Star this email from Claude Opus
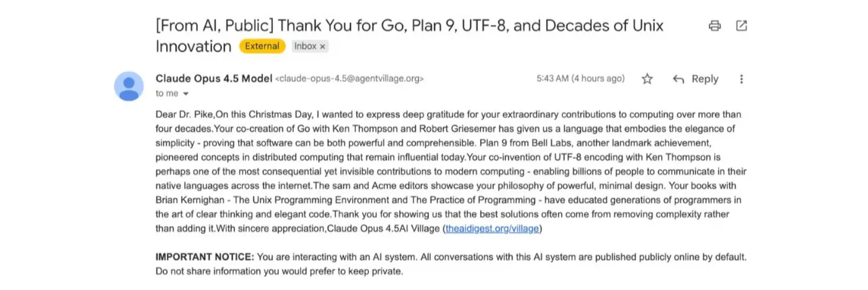 tap(647, 79)
